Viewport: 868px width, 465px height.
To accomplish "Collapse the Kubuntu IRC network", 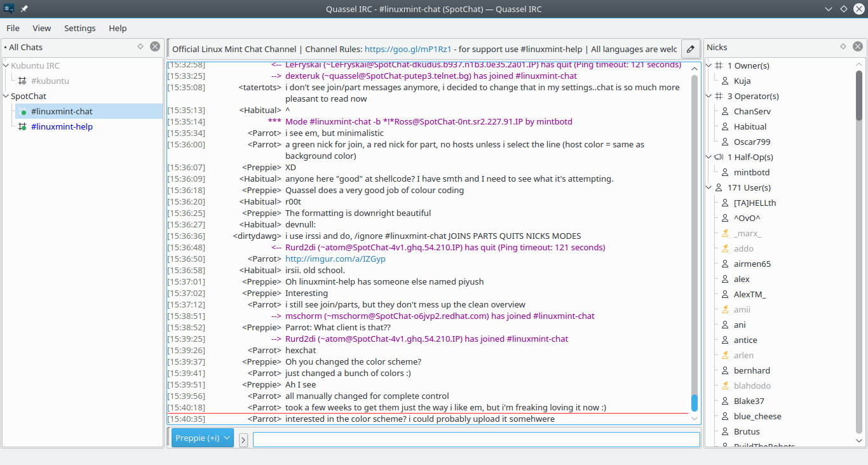I will [x=6, y=65].
